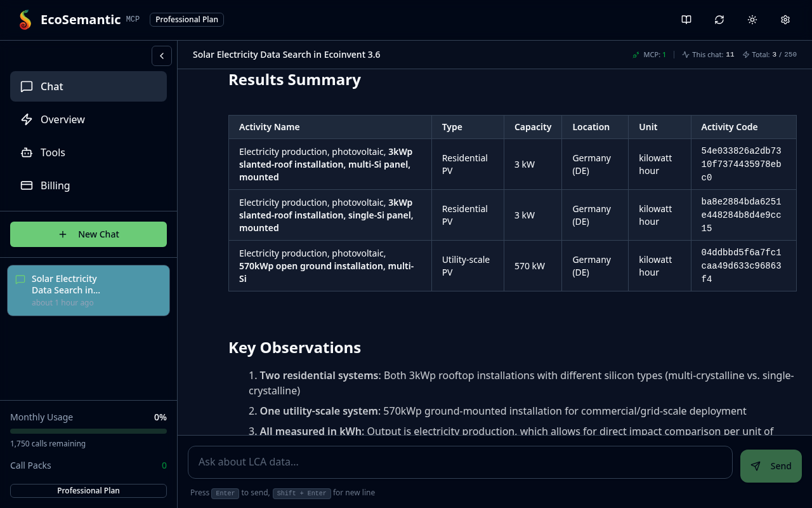Select the Solar Electricity Data Search chat
Image resolution: width=812 pixels, height=508 pixels.
pyautogui.click(x=88, y=290)
